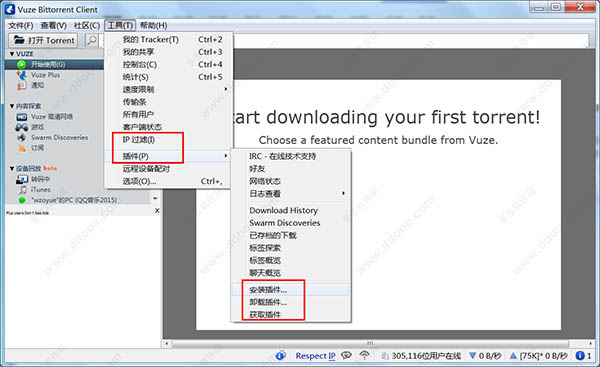This screenshot has height=367, width=600.
Task: Click the blue download speed arrow icon
Action: point(473,356)
